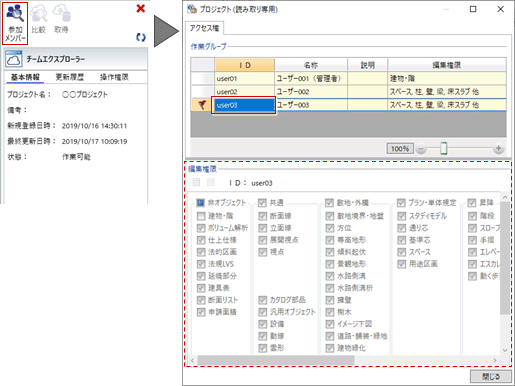Click the 100% zoom value box

[x=400, y=149]
